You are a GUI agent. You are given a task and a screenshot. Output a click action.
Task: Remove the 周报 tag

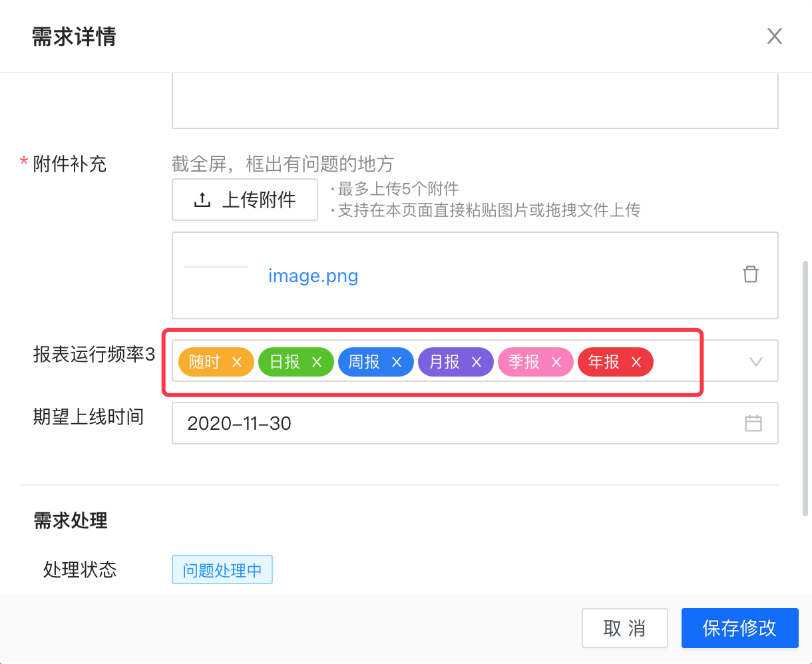(x=397, y=362)
